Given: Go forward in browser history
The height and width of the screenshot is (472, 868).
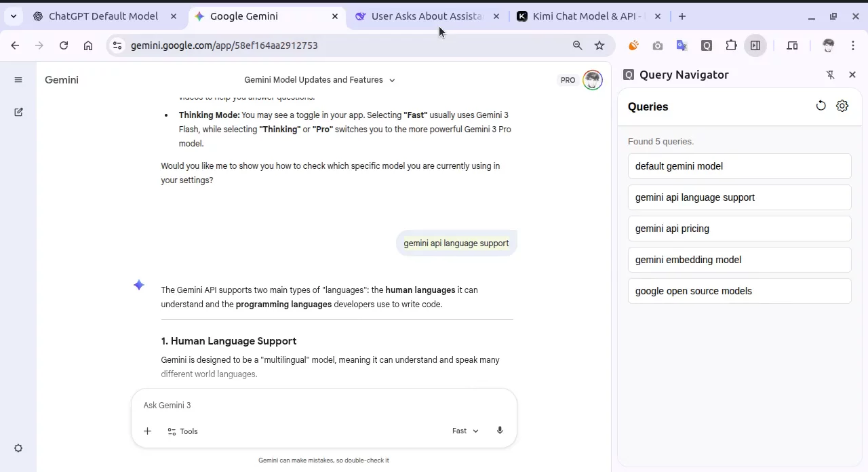Looking at the screenshot, I should (x=39, y=45).
